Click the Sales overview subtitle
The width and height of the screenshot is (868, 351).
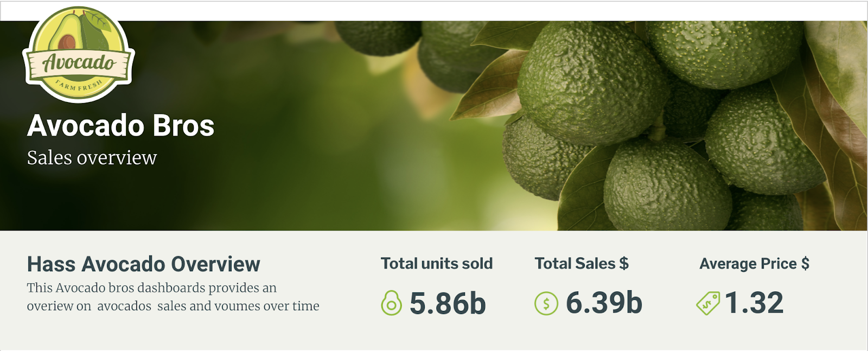92,158
